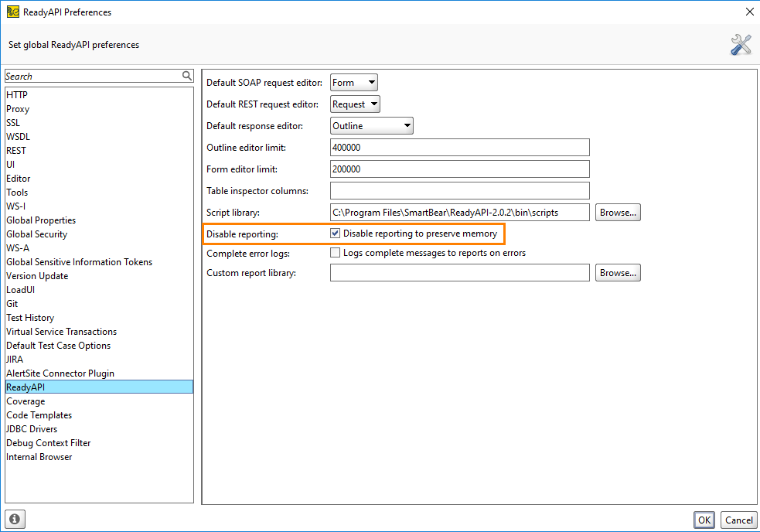Open UI preferences category
The image size is (760, 532).
click(x=100, y=165)
